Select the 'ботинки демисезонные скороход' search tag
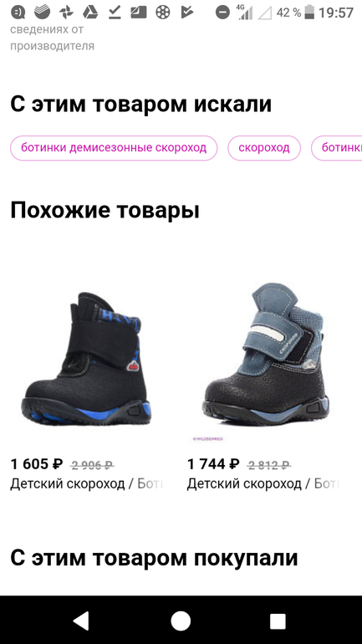The image size is (362, 644). (x=114, y=148)
